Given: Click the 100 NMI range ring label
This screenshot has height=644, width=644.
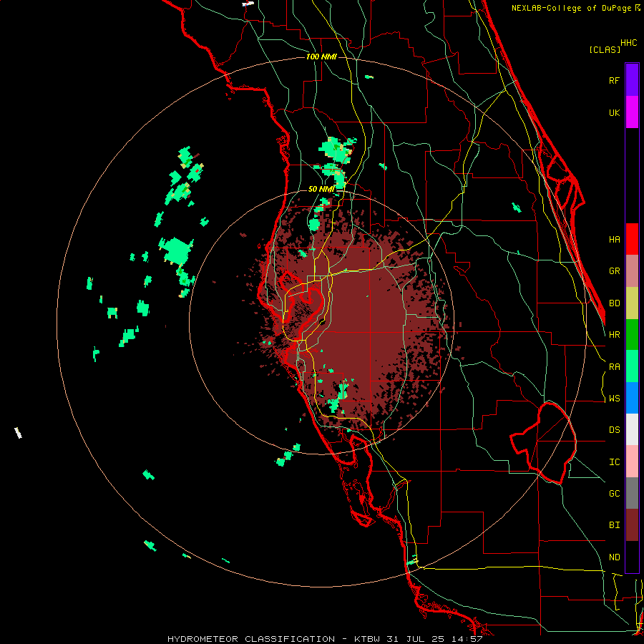Looking at the screenshot, I should [321, 57].
